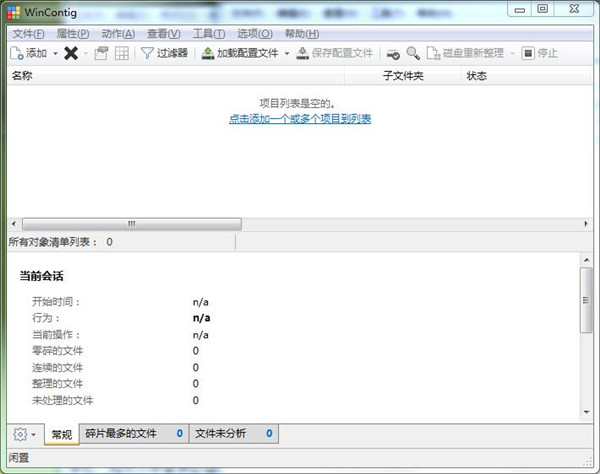Expand the 磁盘重新整理 dropdown arrow
The width and height of the screenshot is (600, 474).
click(512, 53)
